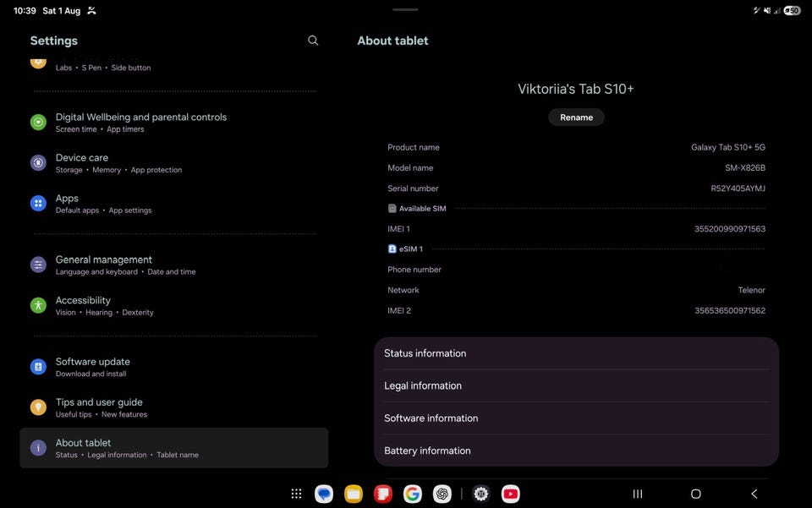
Task: Tap the Digital Wellbeing green icon
Action: point(38,122)
